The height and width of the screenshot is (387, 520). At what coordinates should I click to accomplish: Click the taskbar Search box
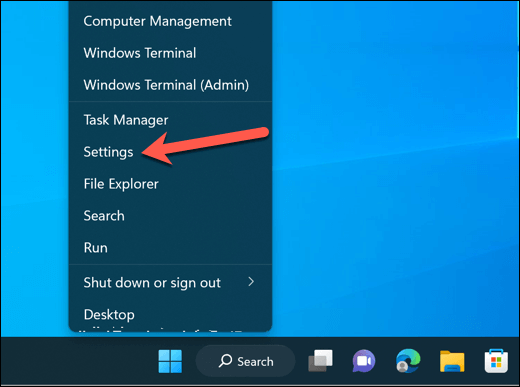pos(245,361)
